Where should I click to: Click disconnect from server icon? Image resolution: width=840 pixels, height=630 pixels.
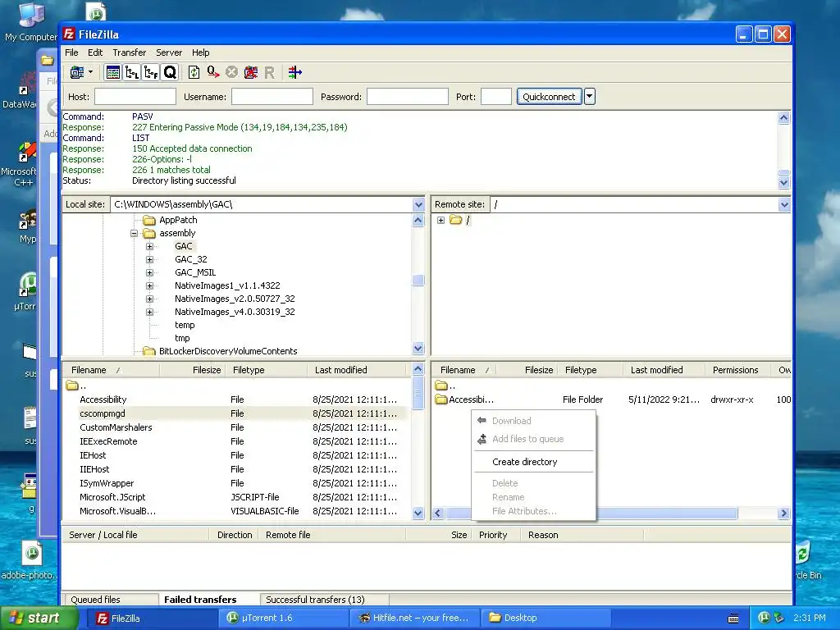click(251, 72)
